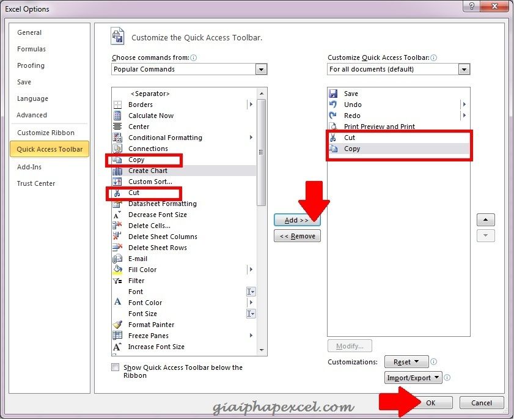Open the Advanced options category
The image size is (514, 420).
pyautogui.click(x=32, y=115)
